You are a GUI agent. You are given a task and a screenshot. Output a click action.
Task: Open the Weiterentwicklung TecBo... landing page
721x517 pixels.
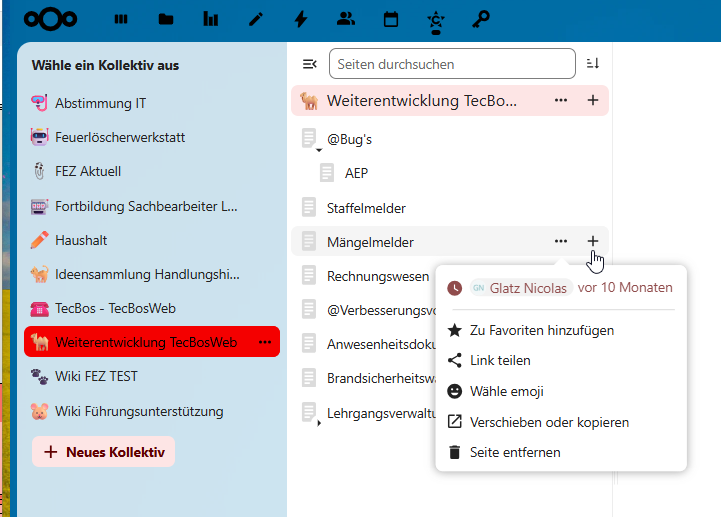point(422,100)
